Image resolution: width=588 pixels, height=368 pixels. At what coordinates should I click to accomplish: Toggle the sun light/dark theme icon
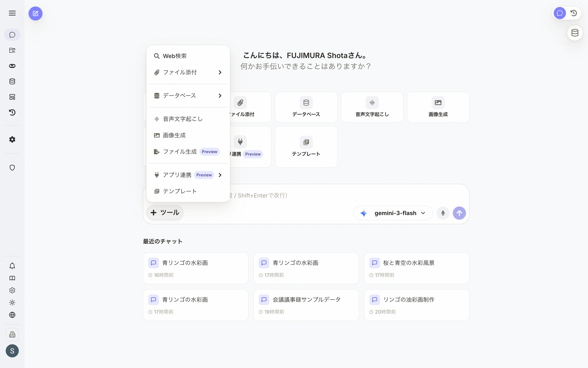(12, 303)
